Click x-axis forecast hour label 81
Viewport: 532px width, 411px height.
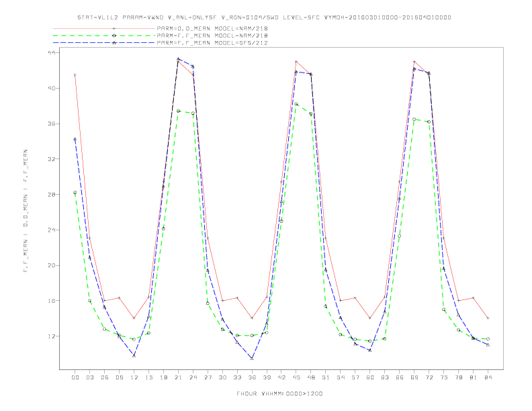click(474, 377)
